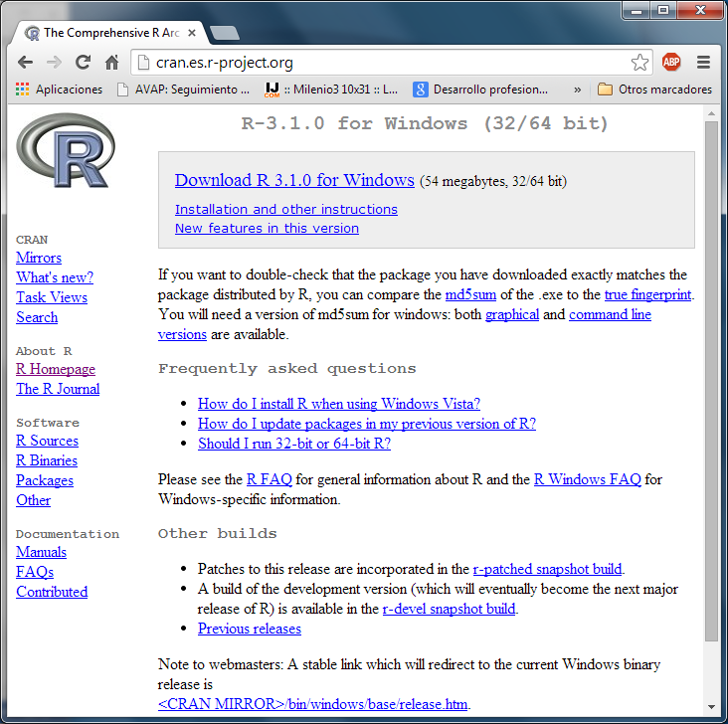Open the Aplicaciones apps grid icon
The width and height of the screenshot is (728, 724).
[x=22, y=89]
